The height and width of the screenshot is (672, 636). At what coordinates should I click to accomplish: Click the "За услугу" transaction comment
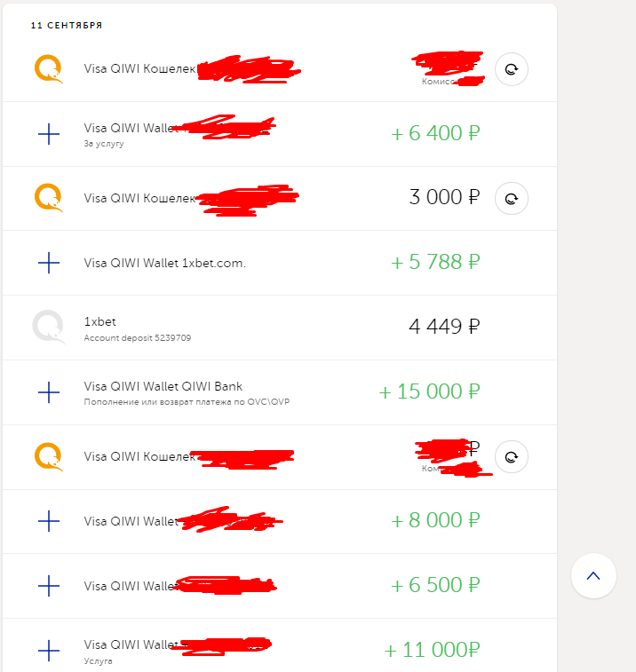click(x=104, y=143)
